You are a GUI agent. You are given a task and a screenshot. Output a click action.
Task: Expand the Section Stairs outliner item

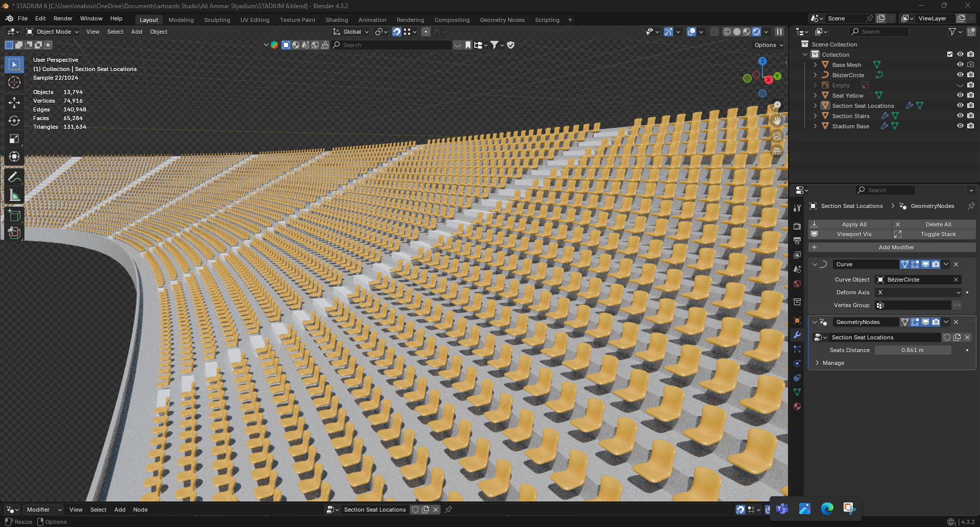(815, 116)
